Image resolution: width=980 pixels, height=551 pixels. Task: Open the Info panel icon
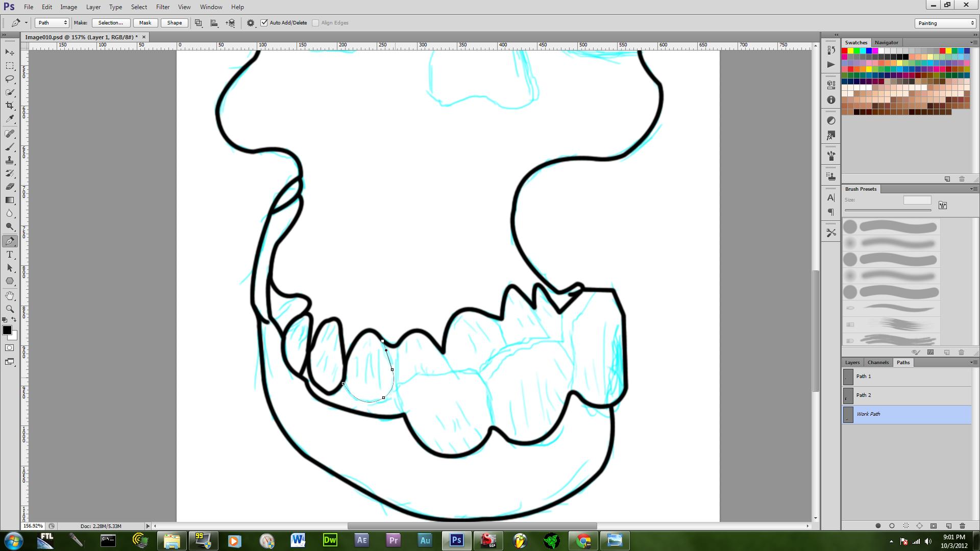pos(831,100)
